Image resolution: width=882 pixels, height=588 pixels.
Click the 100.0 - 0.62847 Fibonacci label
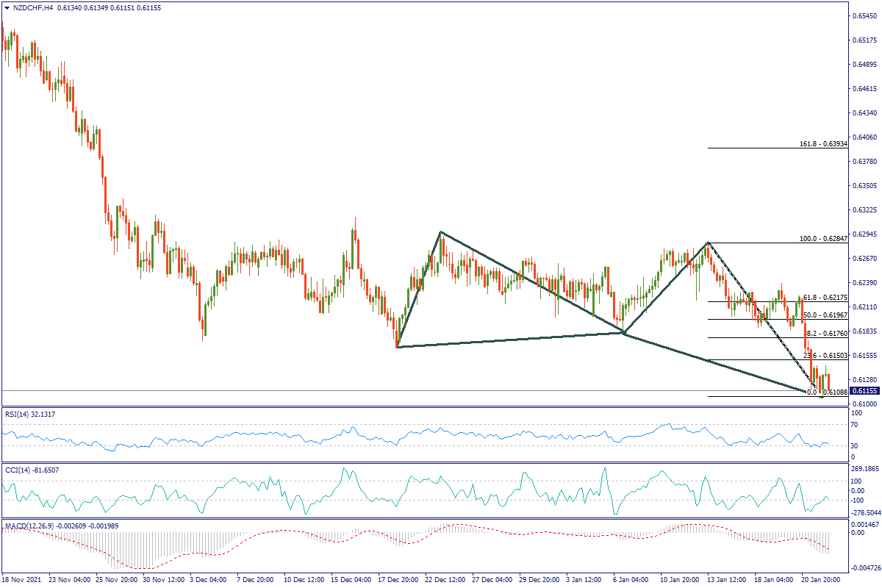(823, 239)
